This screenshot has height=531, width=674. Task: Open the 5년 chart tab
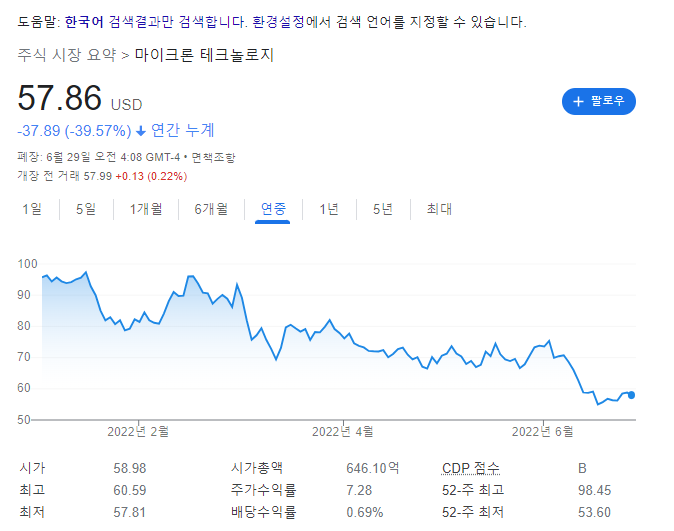(383, 209)
